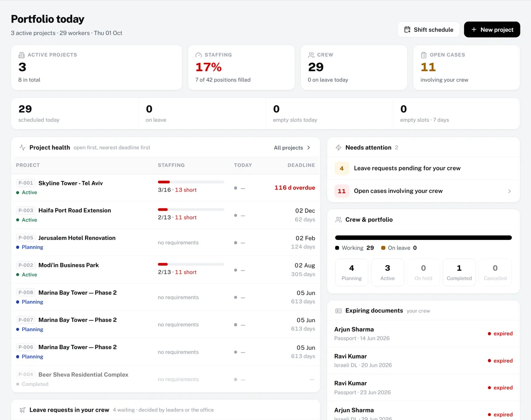Select the Completed status tile
This screenshot has width=531, height=420.
(459, 273)
